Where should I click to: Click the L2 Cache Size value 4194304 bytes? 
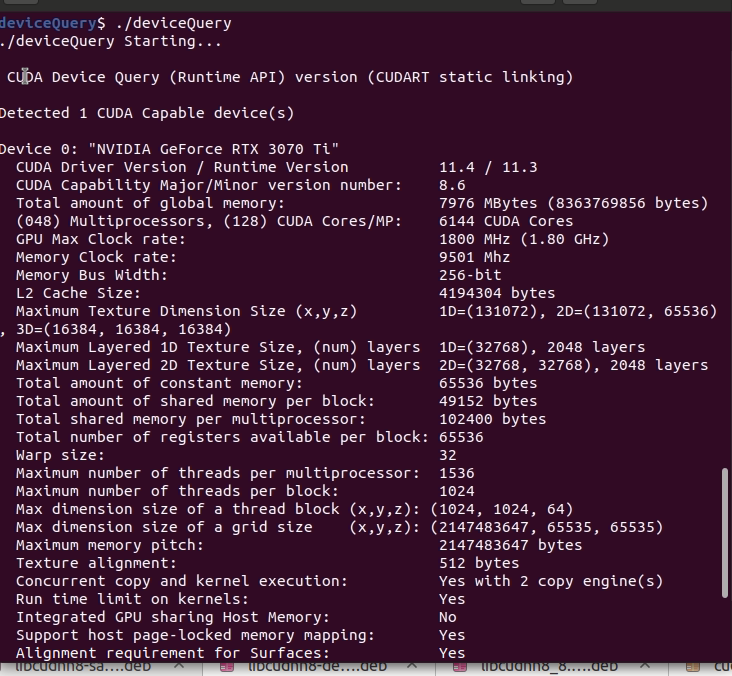(497, 293)
